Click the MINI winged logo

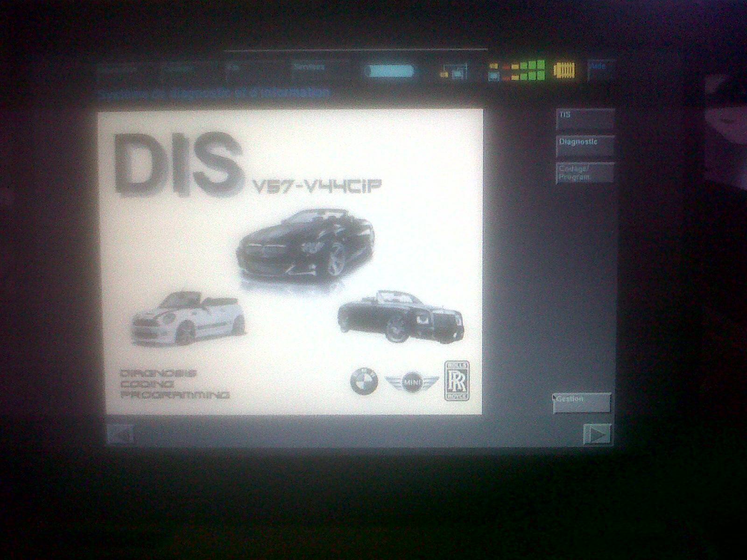pyautogui.click(x=412, y=382)
